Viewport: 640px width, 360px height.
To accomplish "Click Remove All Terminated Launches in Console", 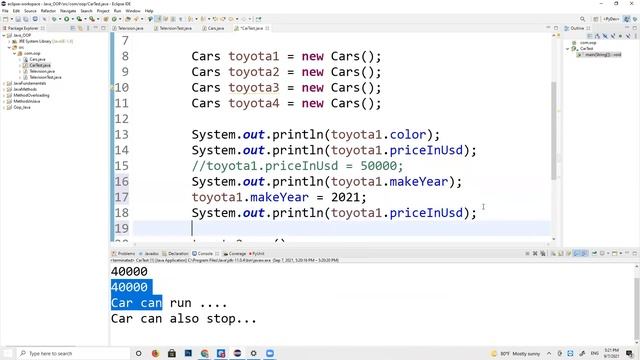I will click(542, 253).
